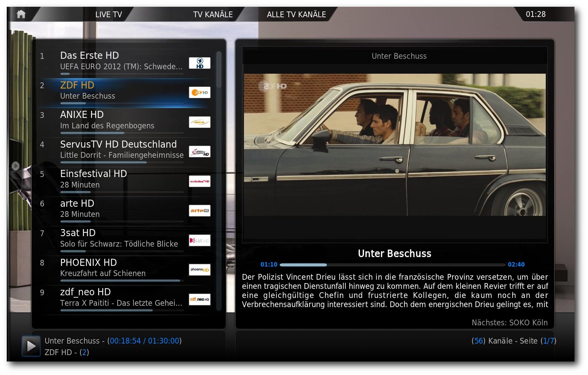The height and width of the screenshot is (375, 588).
Task: Click the ZDF HD channel logo
Action: coord(199,92)
